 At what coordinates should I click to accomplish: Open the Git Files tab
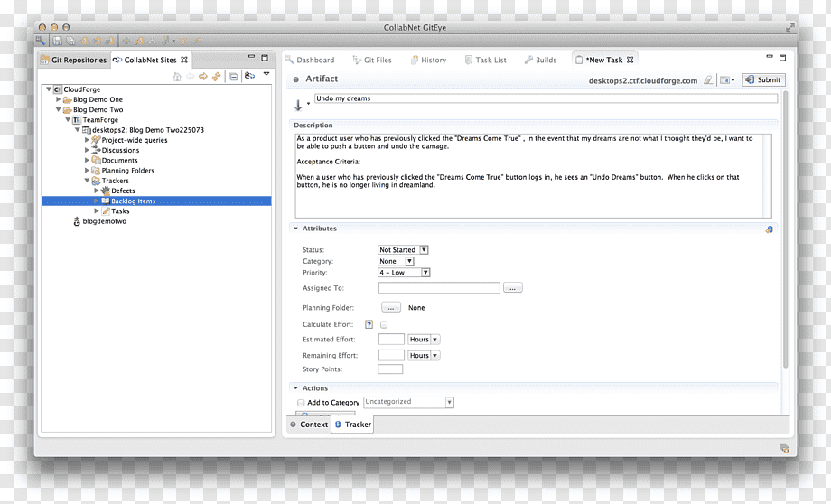click(x=372, y=60)
